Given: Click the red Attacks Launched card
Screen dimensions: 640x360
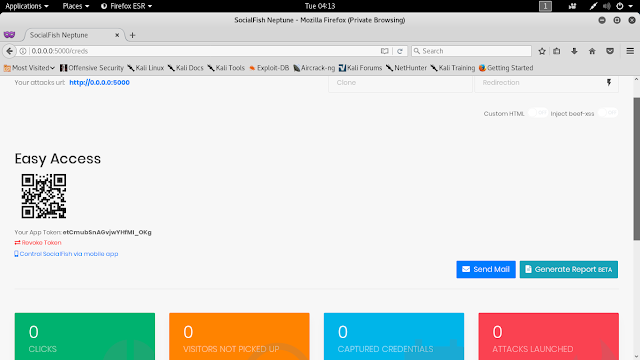Looking at the screenshot, I should click(549, 336).
